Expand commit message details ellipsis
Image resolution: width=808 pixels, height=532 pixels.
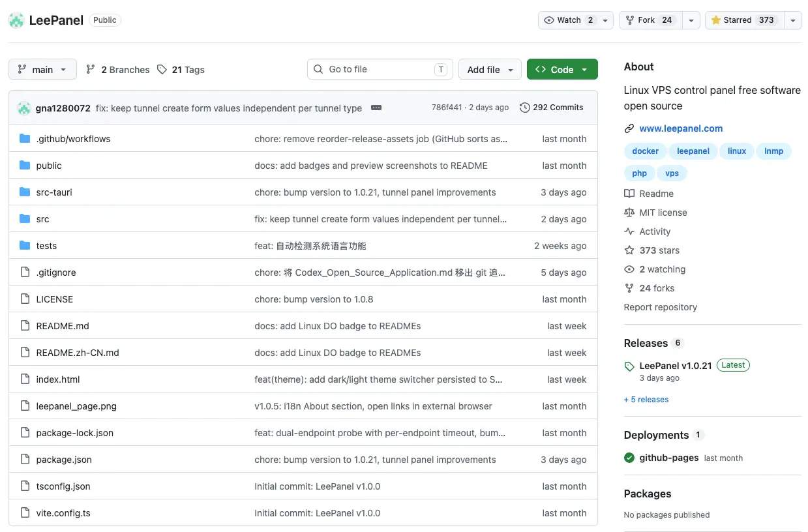(x=376, y=108)
